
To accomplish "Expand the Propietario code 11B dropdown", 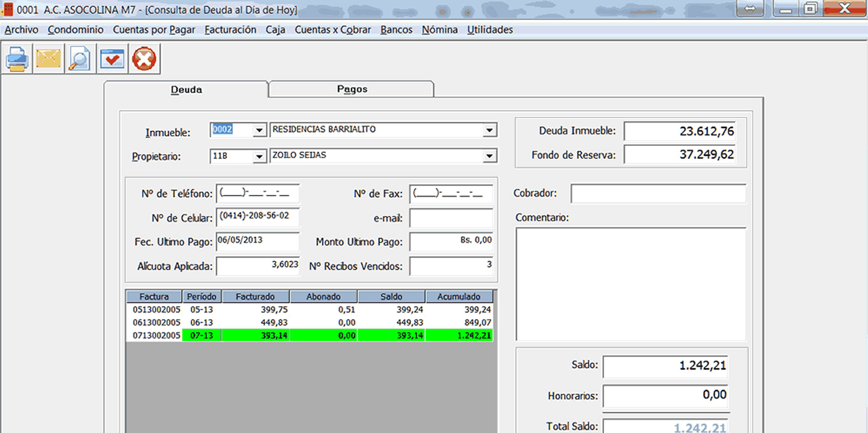I will tap(259, 157).
